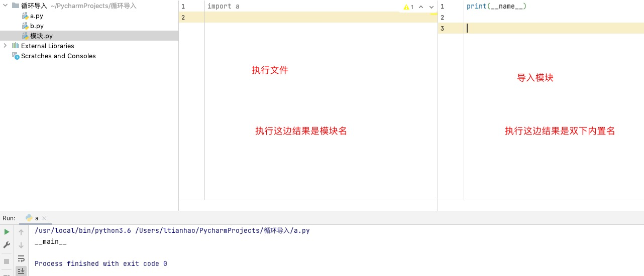Click the Run tool window label

click(9, 218)
